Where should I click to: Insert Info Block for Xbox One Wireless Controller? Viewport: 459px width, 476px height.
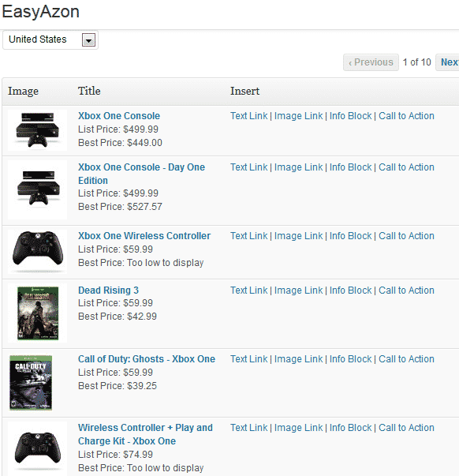click(350, 235)
